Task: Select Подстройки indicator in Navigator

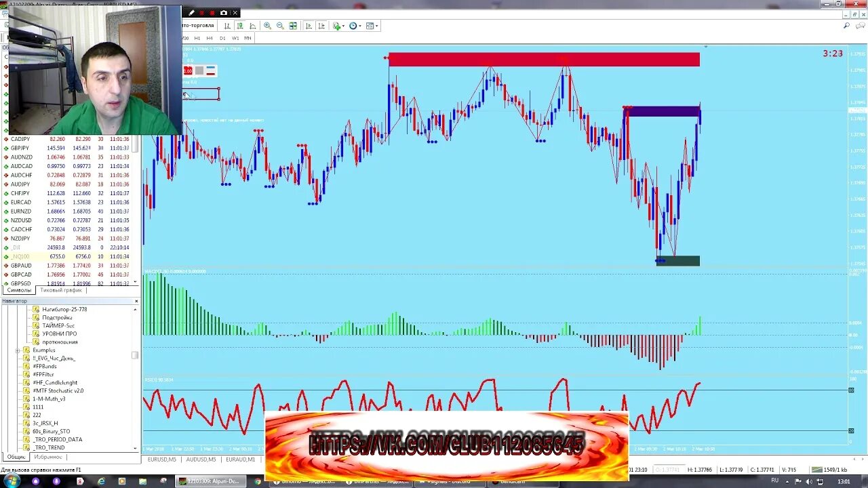Action: coord(57,317)
